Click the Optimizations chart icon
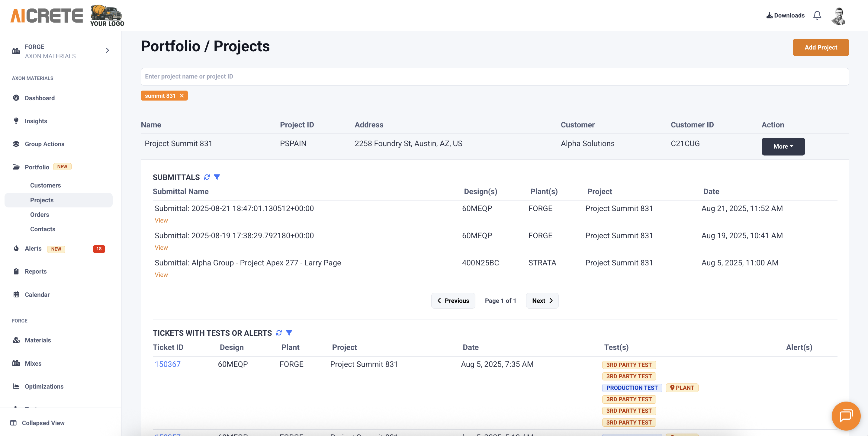The width and height of the screenshot is (868, 436). (x=16, y=386)
